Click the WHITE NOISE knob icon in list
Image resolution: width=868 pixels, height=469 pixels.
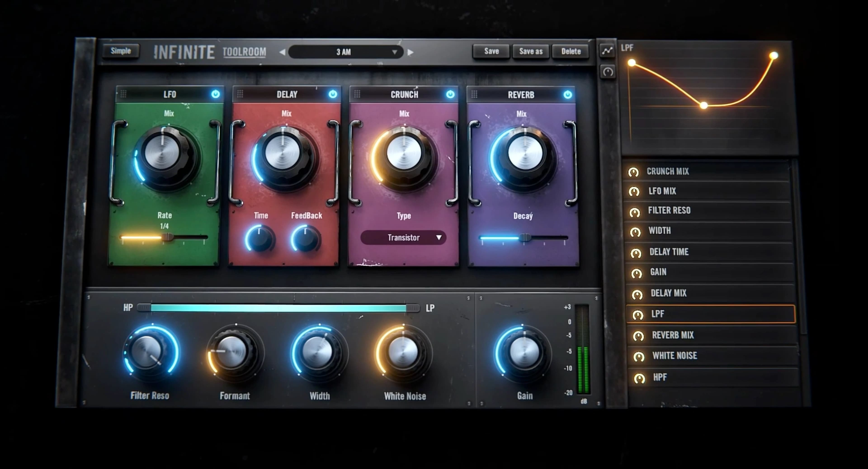[x=639, y=357]
